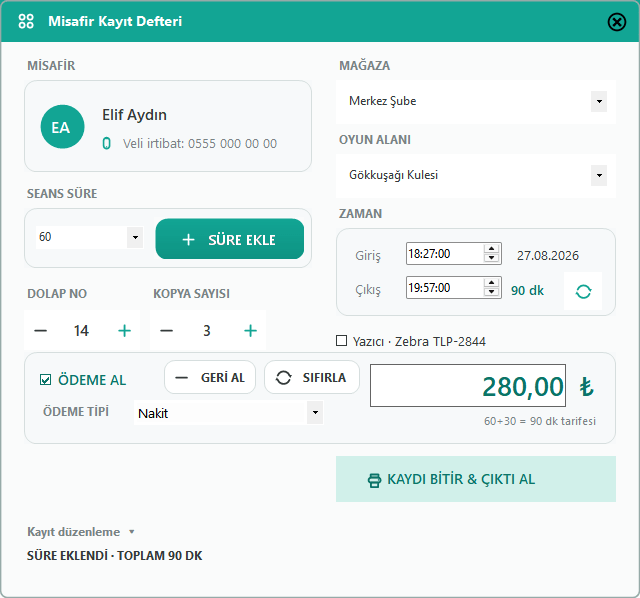
Task: Click Çıkış time spinner up arrow
Action: click(491, 283)
